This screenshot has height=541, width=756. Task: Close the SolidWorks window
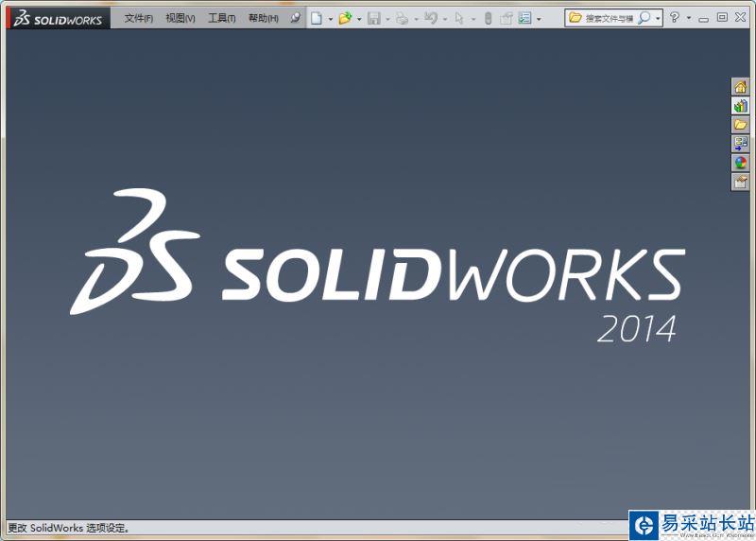point(741,17)
